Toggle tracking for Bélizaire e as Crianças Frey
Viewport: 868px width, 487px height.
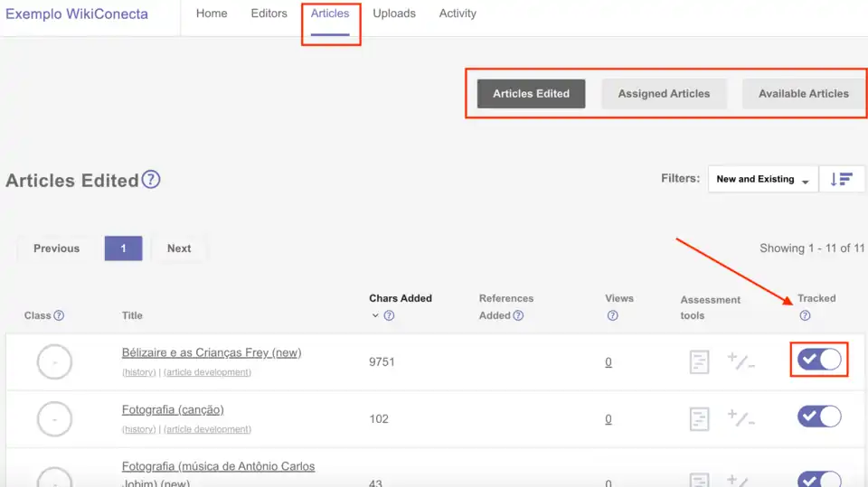coord(819,360)
